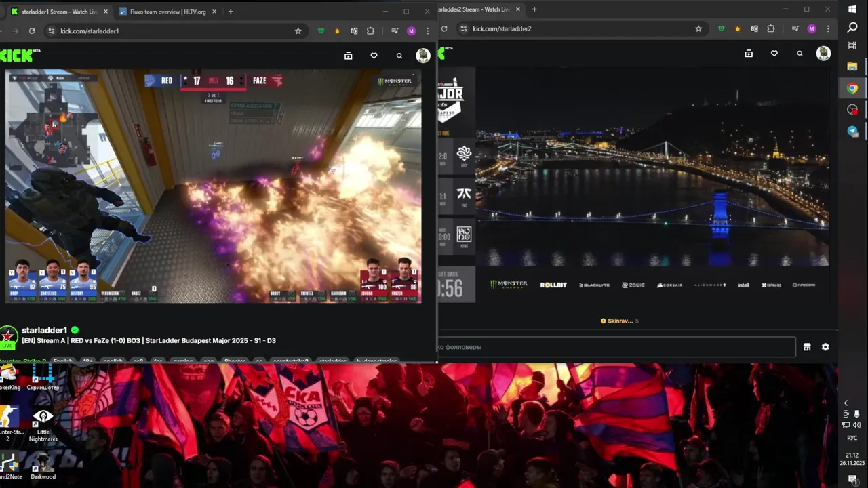Open the Darkwood desktop shortcut
Image resolution: width=868 pixels, height=488 pixels.
point(43,465)
